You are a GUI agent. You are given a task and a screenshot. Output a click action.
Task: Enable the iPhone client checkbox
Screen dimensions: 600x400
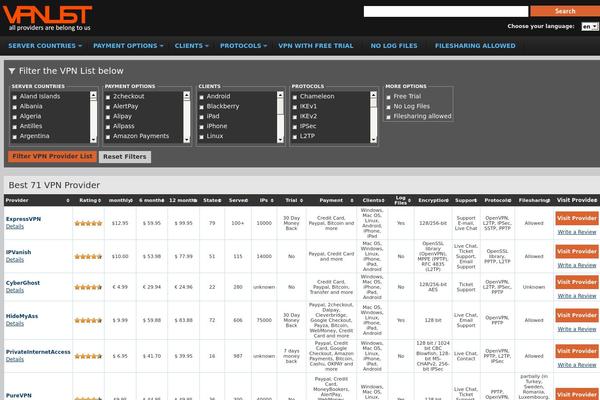[202, 127]
